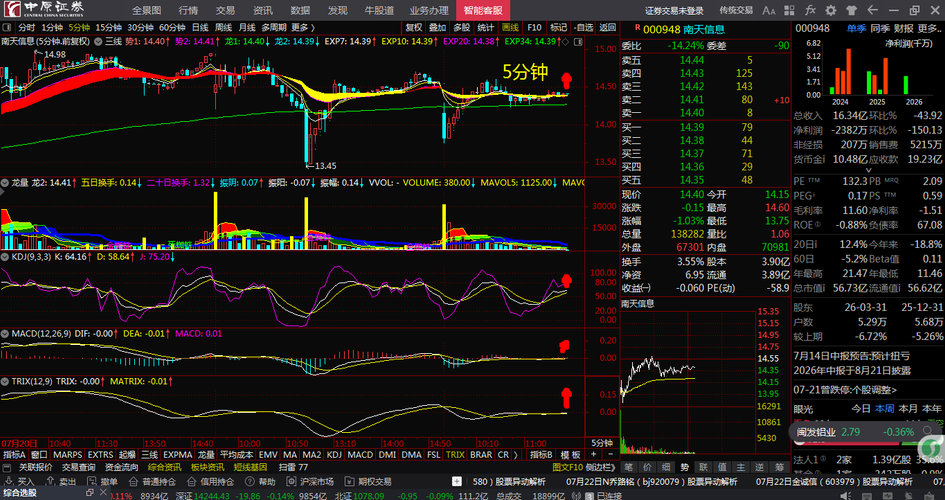945x500 pixels.
Task: Click 证券交易未登录 login link
Action: point(674,10)
